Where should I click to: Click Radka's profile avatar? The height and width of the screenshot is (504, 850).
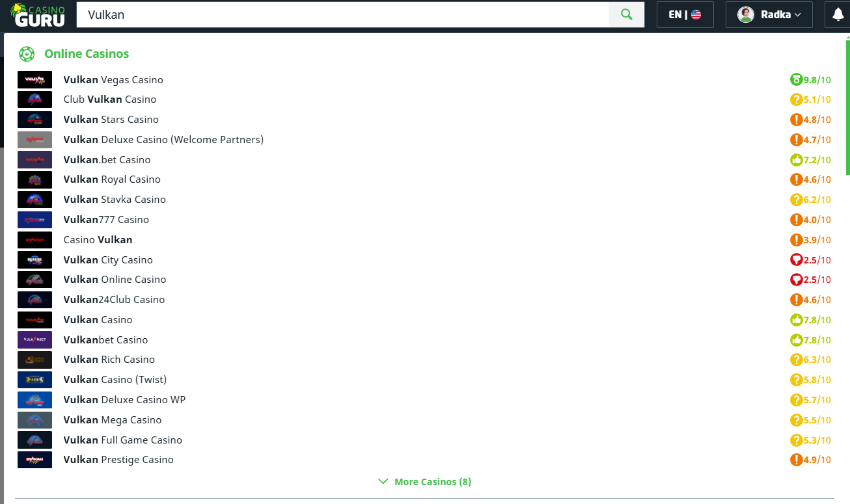pyautogui.click(x=745, y=14)
